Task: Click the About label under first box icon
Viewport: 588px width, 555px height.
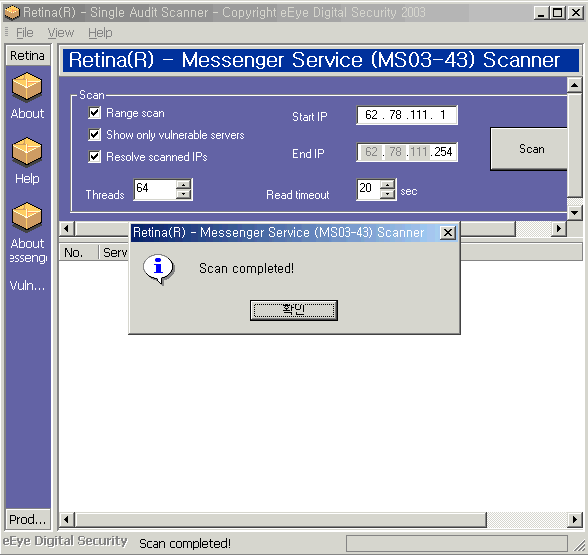Action: [x=27, y=114]
